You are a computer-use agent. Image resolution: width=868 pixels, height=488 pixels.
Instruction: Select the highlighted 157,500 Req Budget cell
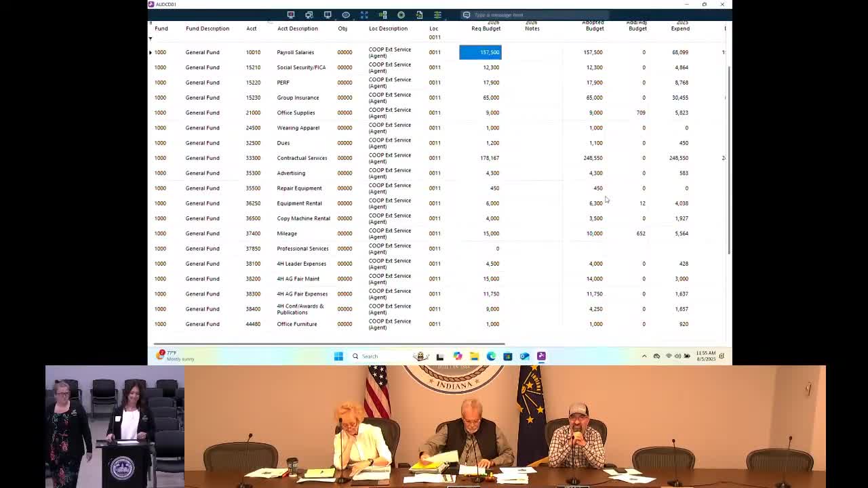point(480,52)
